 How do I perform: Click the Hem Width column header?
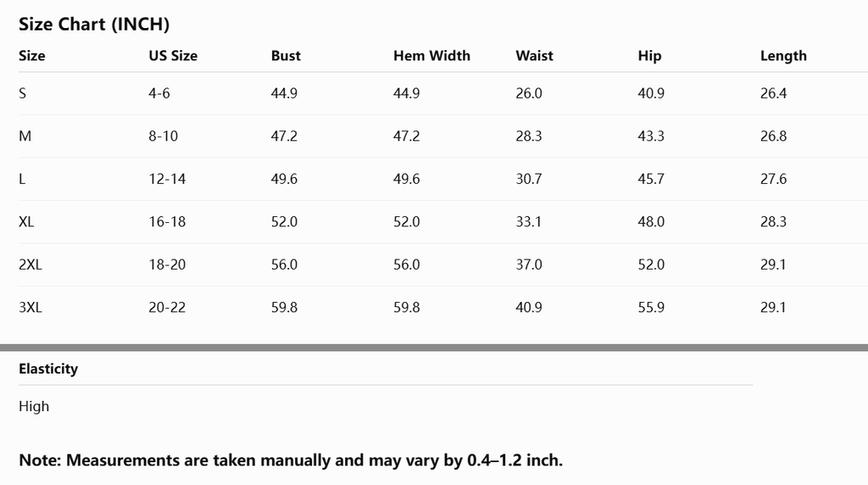pyautogui.click(x=431, y=56)
